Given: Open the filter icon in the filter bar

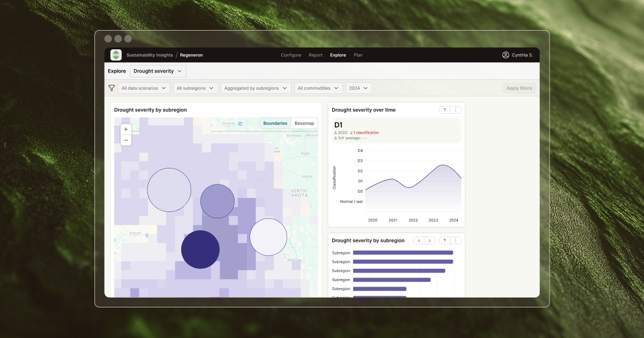Looking at the screenshot, I should click(112, 87).
